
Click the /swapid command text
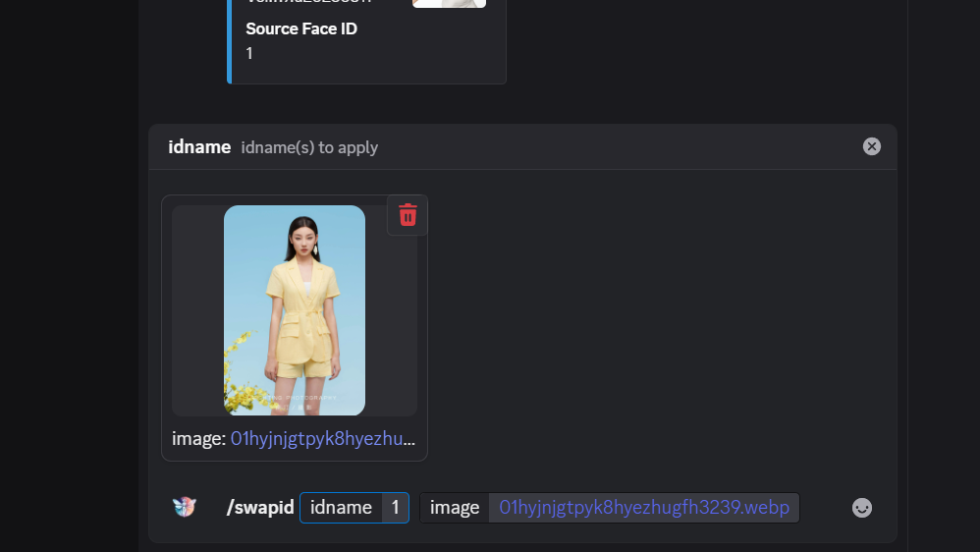point(260,508)
